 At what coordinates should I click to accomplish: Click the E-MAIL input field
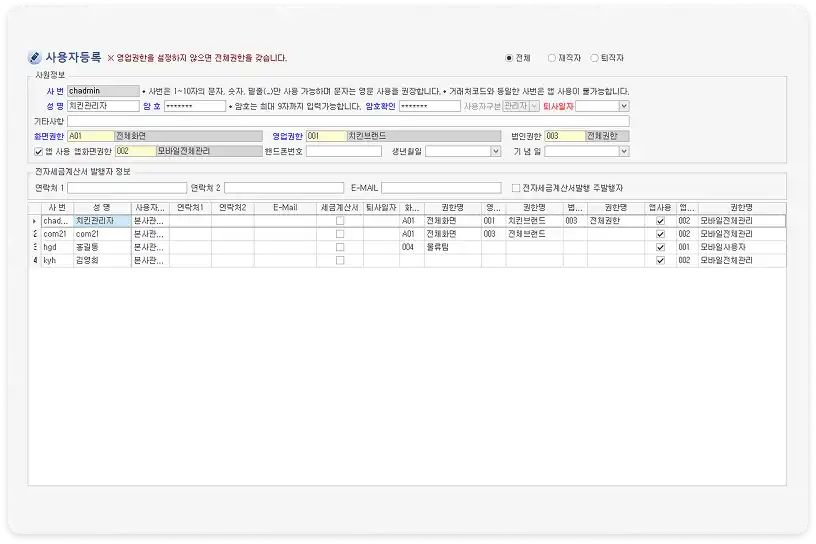[x=441, y=188]
